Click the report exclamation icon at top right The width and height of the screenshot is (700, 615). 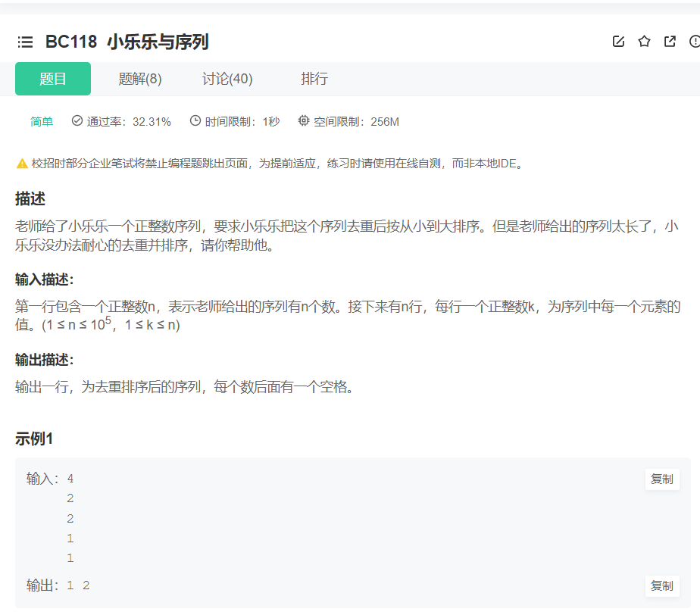point(695,42)
